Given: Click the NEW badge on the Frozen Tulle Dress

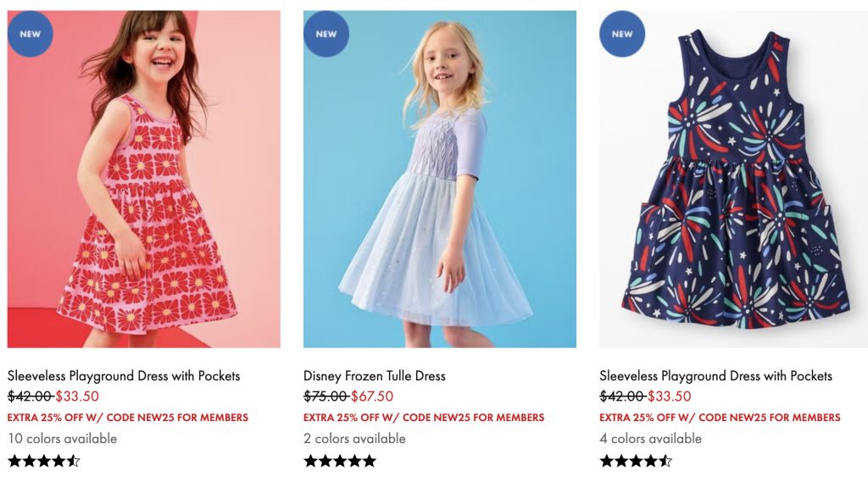Looking at the screenshot, I should click(325, 34).
